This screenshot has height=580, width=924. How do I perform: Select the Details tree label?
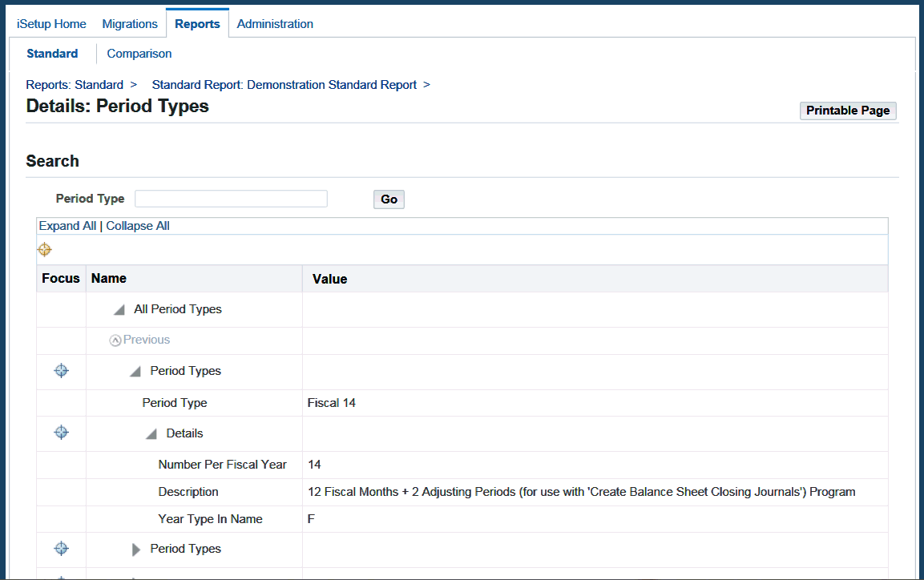tap(184, 433)
